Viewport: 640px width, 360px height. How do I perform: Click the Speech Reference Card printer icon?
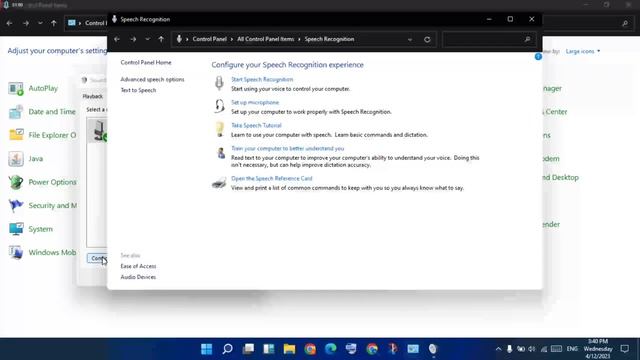[x=219, y=183]
